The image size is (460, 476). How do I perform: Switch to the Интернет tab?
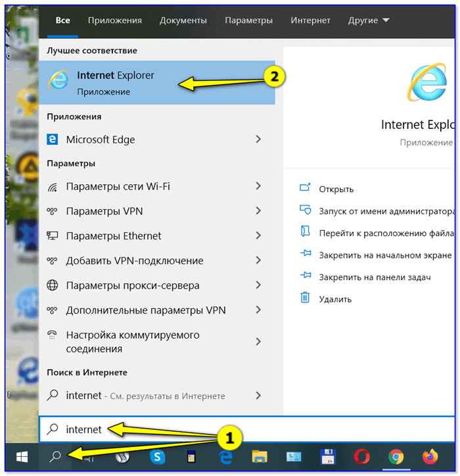[310, 20]
